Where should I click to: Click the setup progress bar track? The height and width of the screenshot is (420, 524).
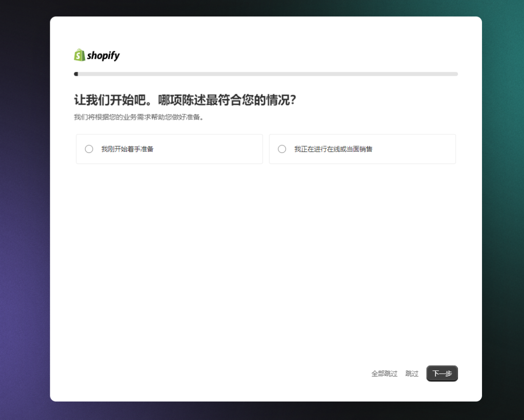coord(266,74)
